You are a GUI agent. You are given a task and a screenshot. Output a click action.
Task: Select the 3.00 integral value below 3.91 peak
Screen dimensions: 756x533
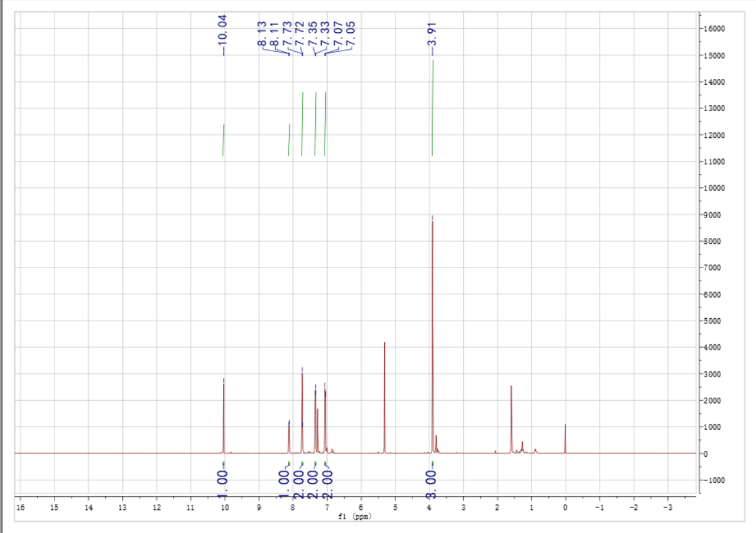tap(431, 484)
